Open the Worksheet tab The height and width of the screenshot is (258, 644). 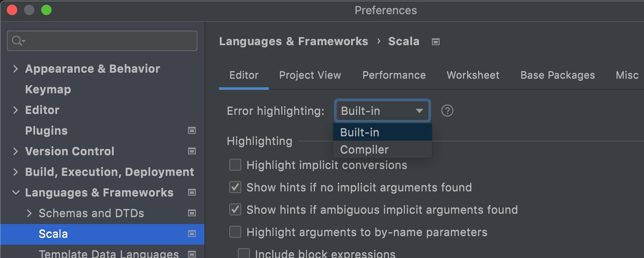click(x=473, y=75)
